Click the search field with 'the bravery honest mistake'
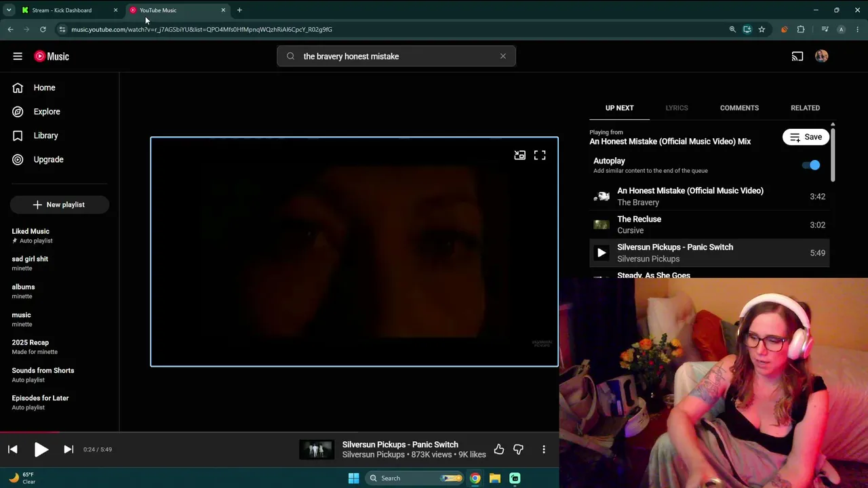Screen dimensions: 868x488 tap(396, 56)
